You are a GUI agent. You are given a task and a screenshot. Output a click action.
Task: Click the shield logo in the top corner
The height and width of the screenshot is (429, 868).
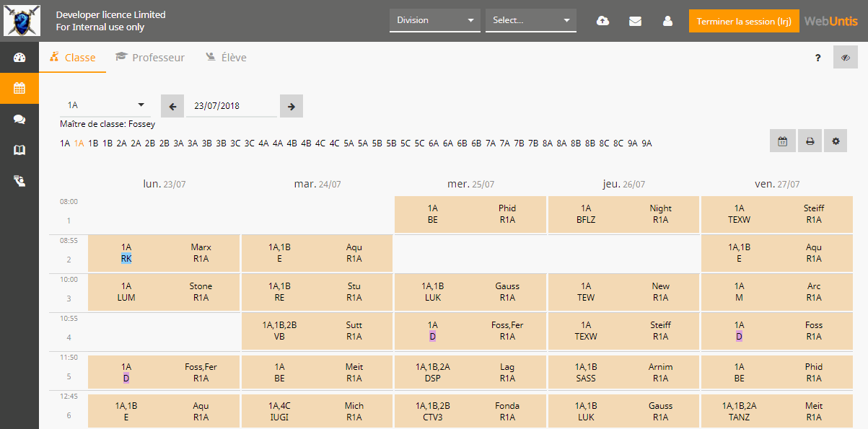tap(22, 21)
